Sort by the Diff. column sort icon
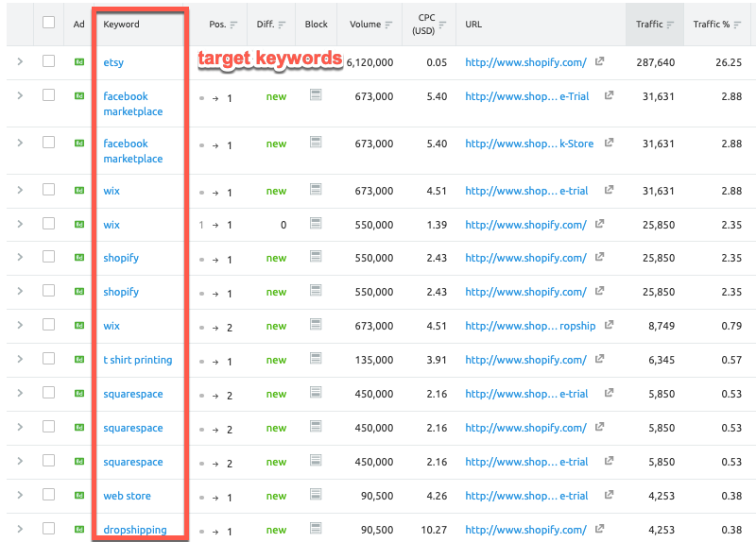 [x=282, y=25]
